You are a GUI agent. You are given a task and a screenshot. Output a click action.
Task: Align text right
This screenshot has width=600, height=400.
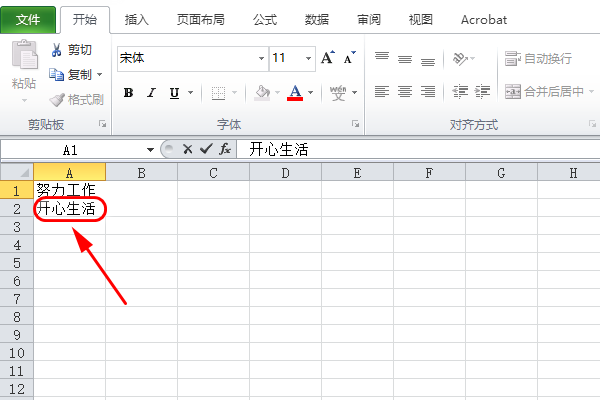tap(428, 91)
